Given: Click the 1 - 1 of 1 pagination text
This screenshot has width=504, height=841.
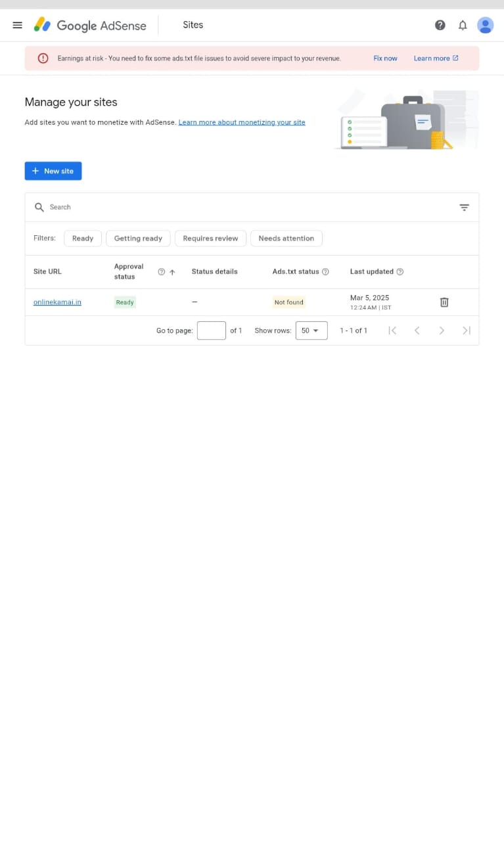Looking at the screenshot, I should [x=354, y=330].
